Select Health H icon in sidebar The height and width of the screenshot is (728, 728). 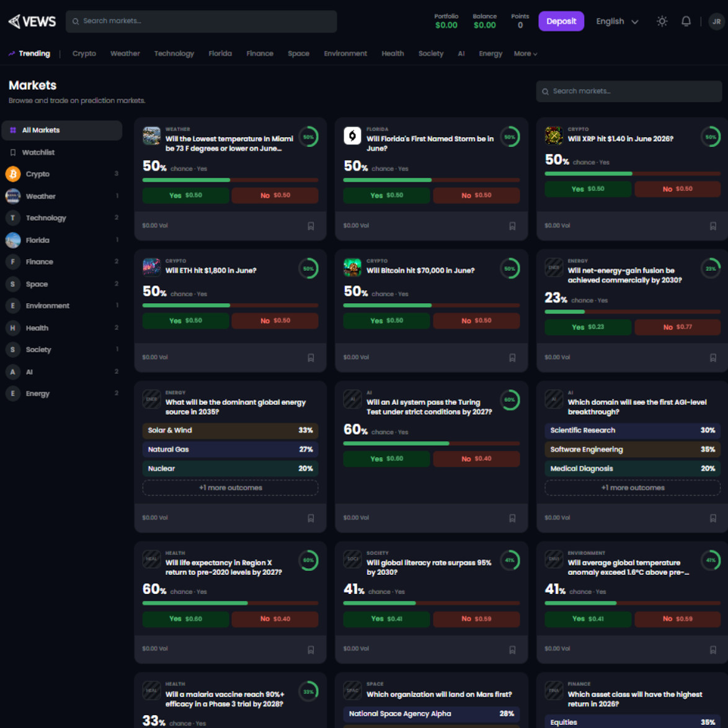click(x=12, y=328)
